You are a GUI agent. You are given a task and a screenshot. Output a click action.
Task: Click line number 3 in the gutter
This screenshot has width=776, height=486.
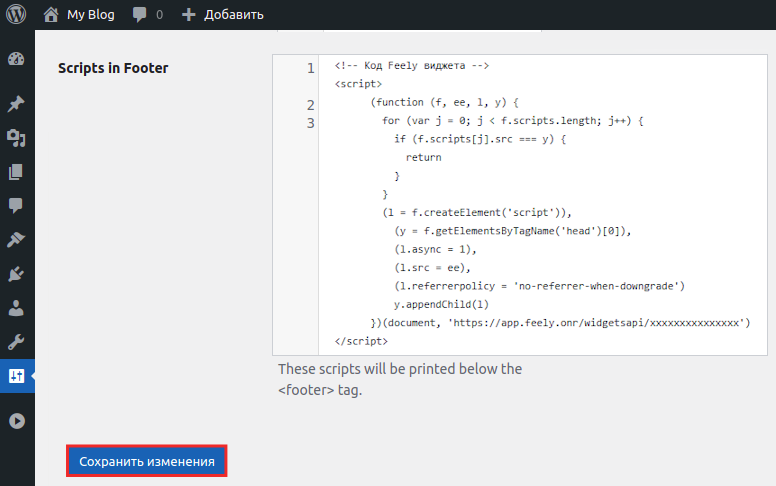[310, 123]
